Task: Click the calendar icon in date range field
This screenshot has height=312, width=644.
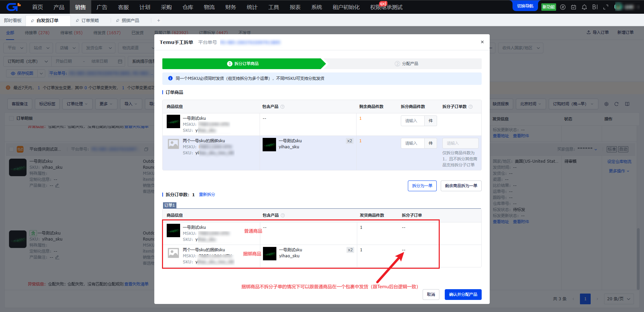Action: (x=120, y=61)
